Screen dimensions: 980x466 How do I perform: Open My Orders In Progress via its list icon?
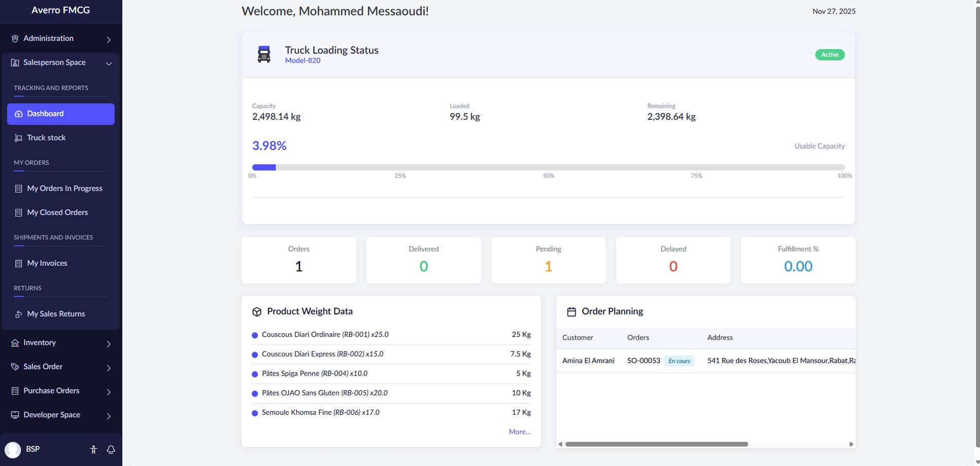pos(18,188)
